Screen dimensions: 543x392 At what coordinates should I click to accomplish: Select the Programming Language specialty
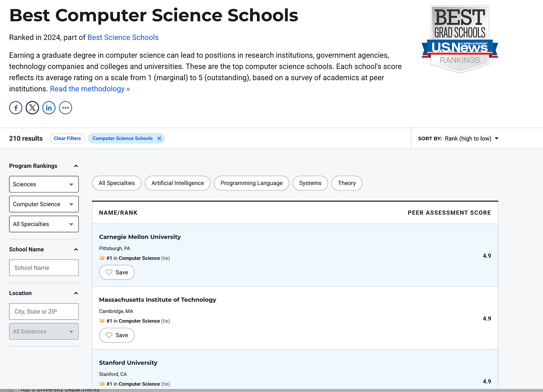(x=251, y=183)
